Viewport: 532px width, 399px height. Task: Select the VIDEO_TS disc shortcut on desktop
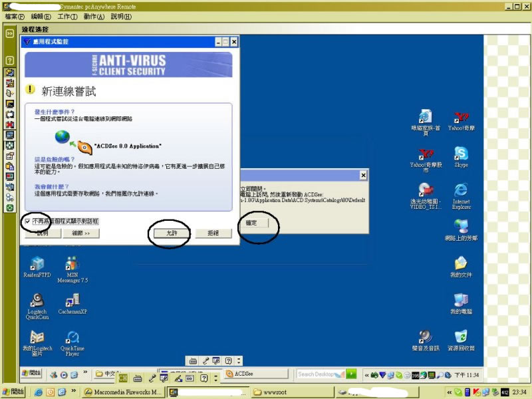(x=426, y=196)
